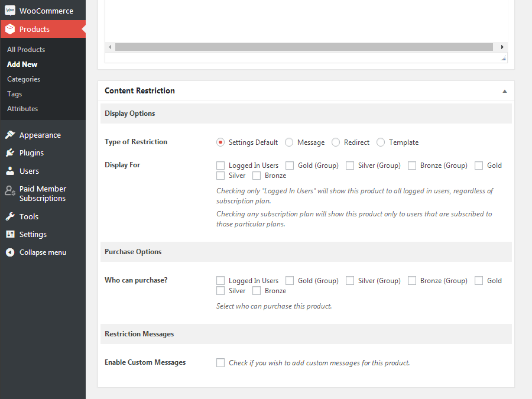Check Gold (Group) under Display For

[x=290, y=166]
